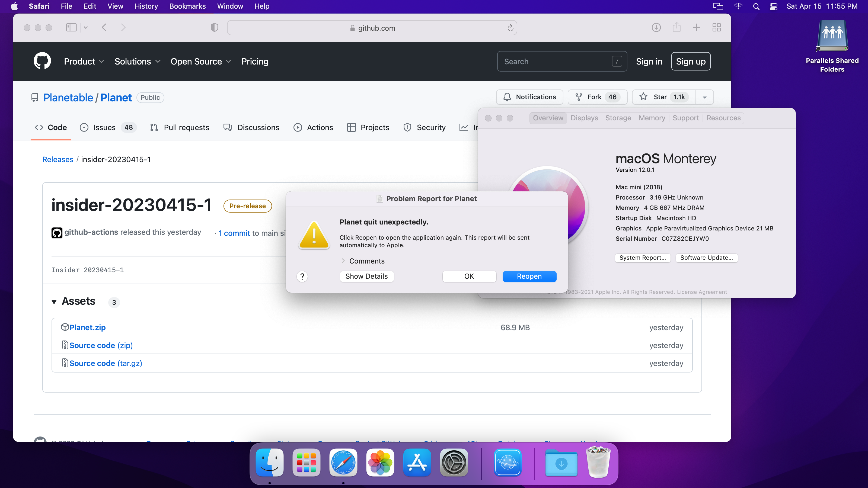The height and width of the screenshot is (488, 868).
Task: Reload the github.com page
Action: (x=510, y=28)
